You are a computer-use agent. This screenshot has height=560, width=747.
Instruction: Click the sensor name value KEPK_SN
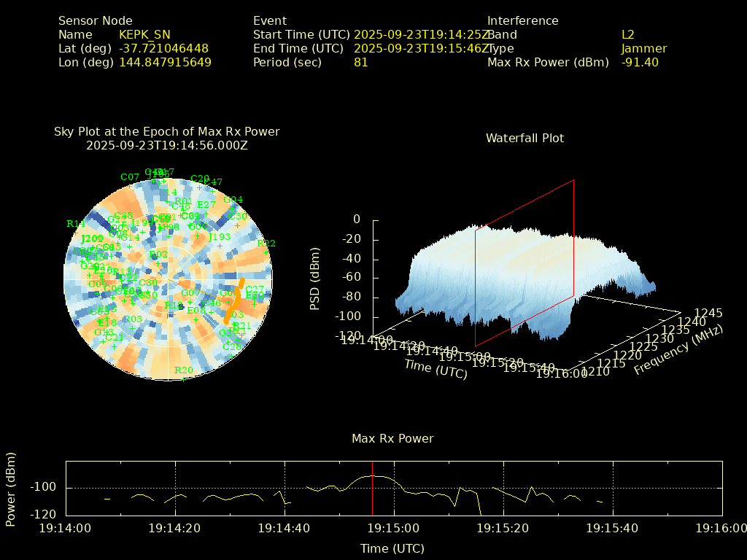point(144,34)
